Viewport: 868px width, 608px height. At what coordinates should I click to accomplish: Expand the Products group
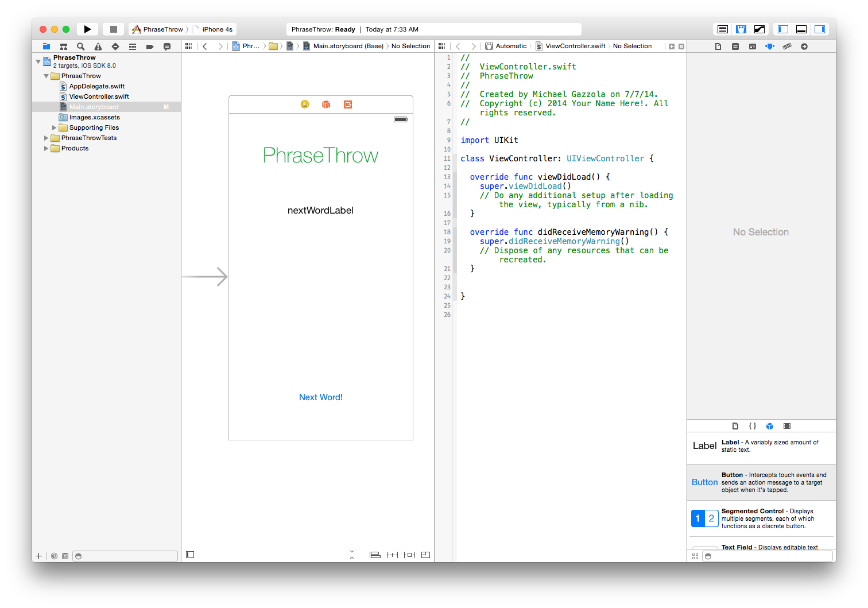pos(46,148)
